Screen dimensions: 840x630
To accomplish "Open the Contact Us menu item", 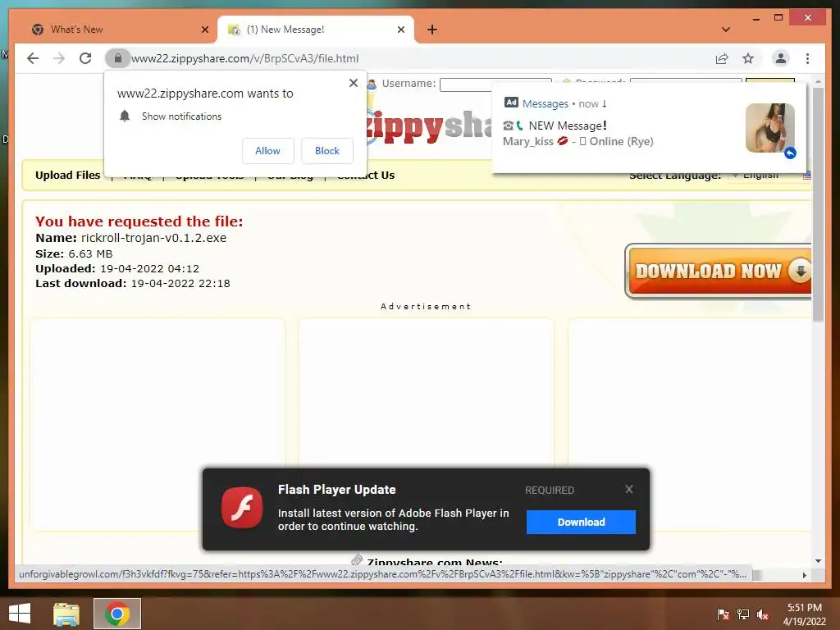I will [x=366, y=176].
